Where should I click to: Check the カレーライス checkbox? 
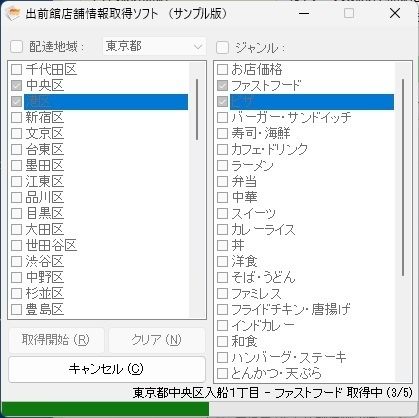222,229
